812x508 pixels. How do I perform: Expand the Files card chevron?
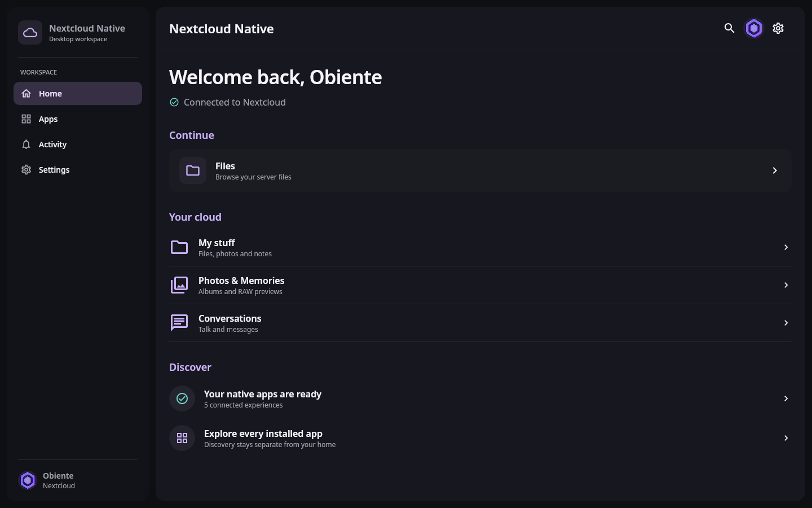point(775,170)
